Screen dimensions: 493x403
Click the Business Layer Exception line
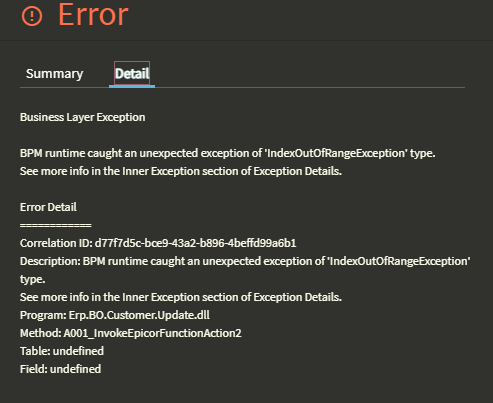point(83,117)
